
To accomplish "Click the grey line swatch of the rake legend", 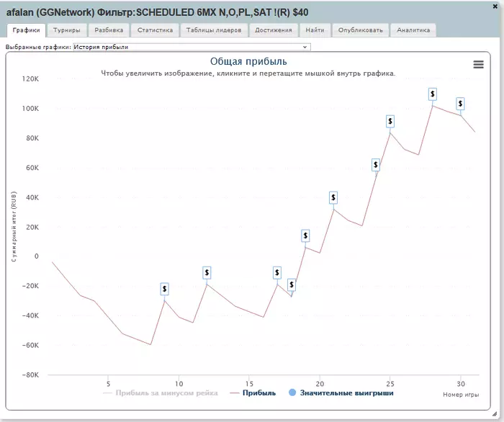I will click(x=107, y=393).
